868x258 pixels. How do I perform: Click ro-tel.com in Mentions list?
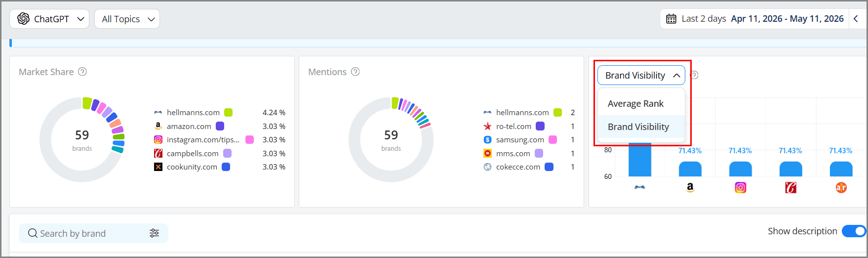pos(513,127)
